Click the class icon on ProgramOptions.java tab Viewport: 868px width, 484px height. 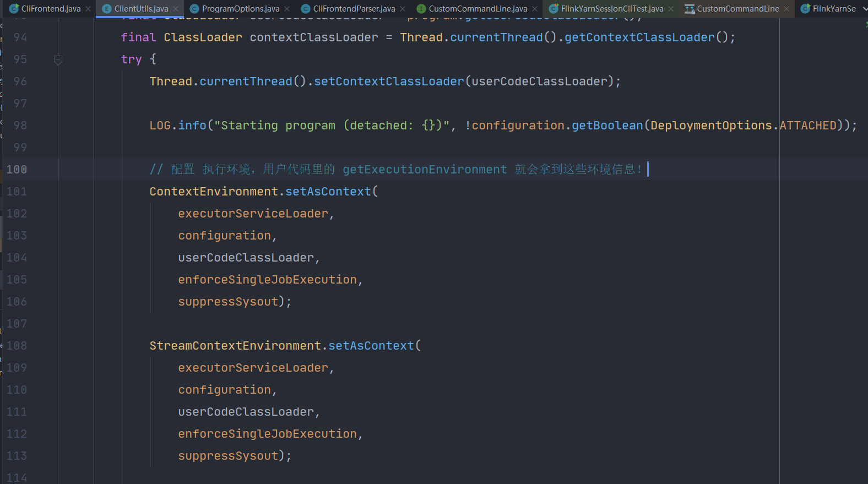tap(194, 9)
